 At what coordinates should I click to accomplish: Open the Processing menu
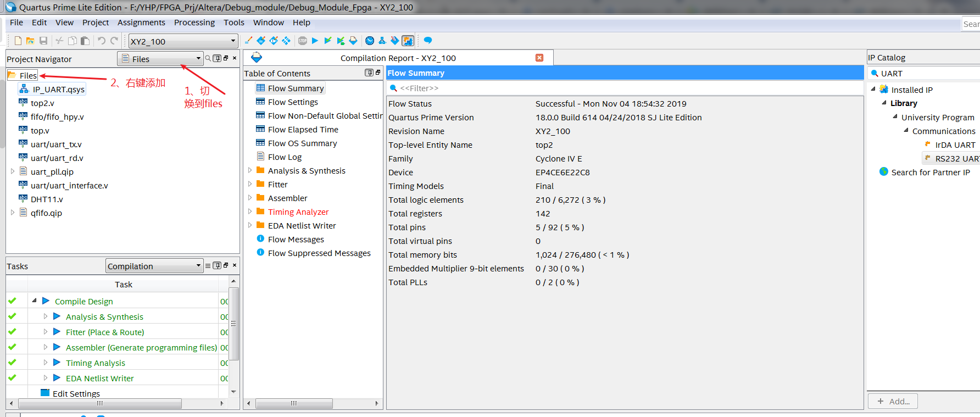pos(194,22)
